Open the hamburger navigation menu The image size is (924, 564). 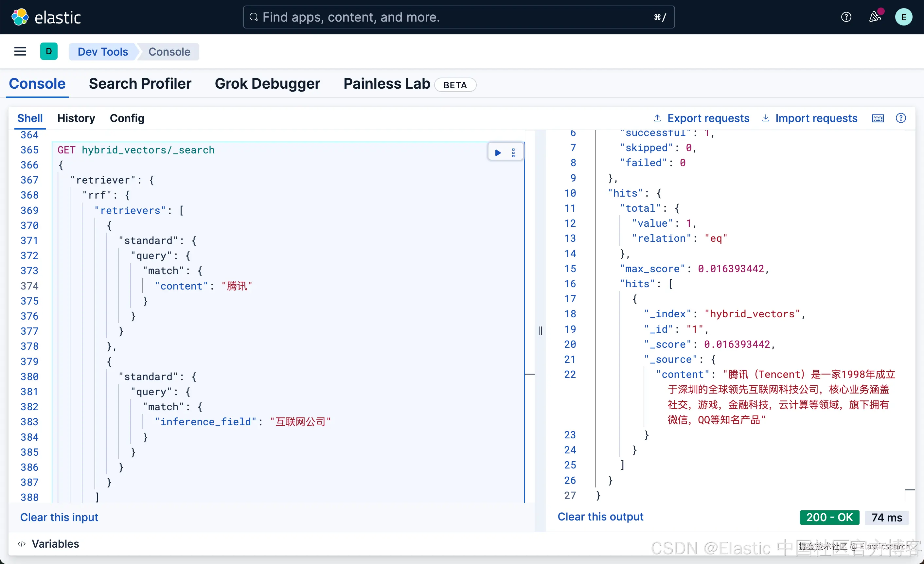20,51
